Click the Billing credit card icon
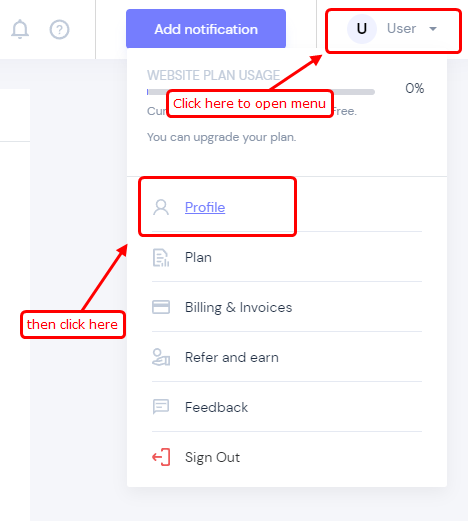The height and width of the screenshot is (521, 468). pyautogui.click(x=161, y=307)
